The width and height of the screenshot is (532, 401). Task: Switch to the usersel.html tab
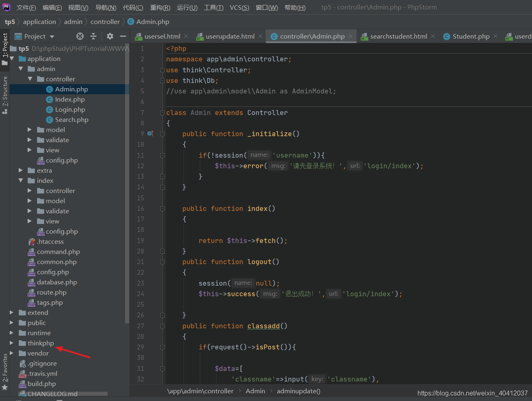162,36
